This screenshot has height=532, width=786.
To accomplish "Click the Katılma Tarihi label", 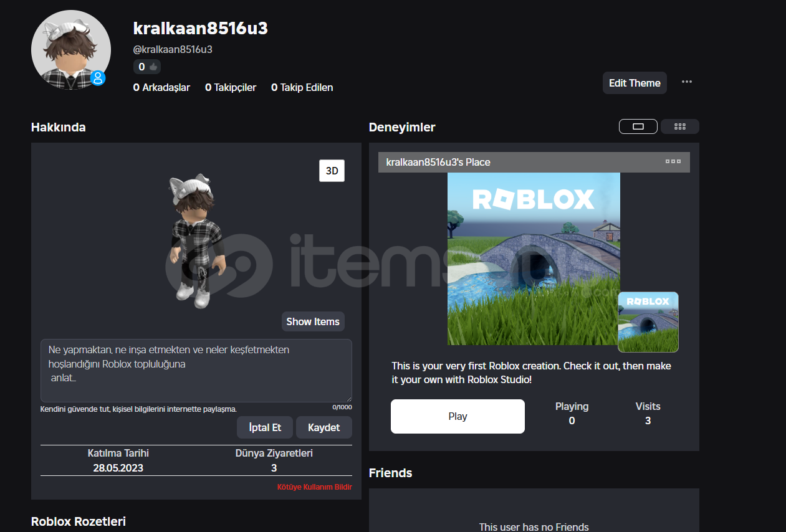I will (x=118, y=454).
